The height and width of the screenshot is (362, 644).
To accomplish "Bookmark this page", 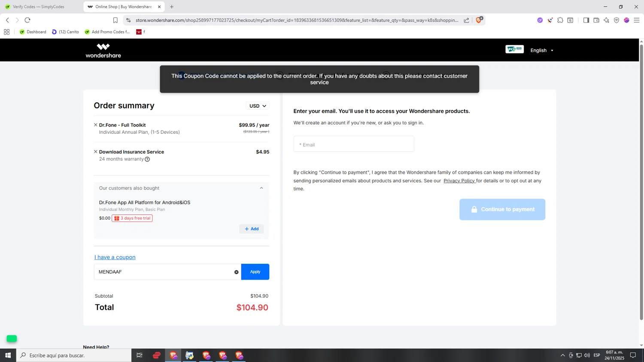I will [115, 20].
